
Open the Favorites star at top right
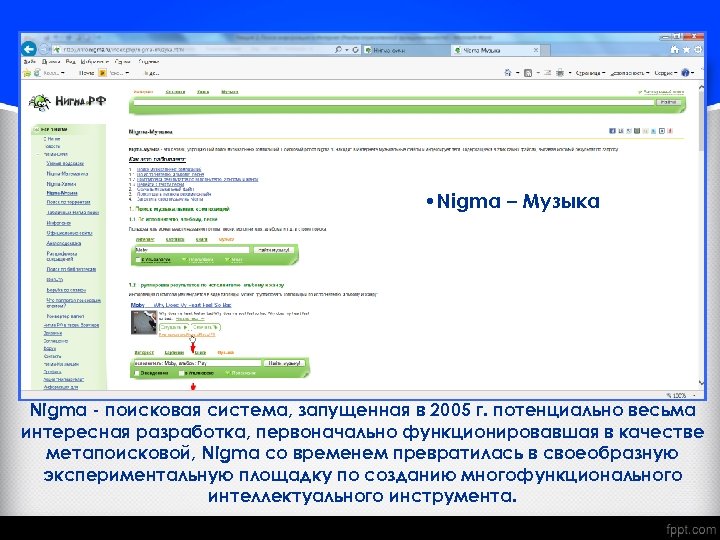click(686, 50)
